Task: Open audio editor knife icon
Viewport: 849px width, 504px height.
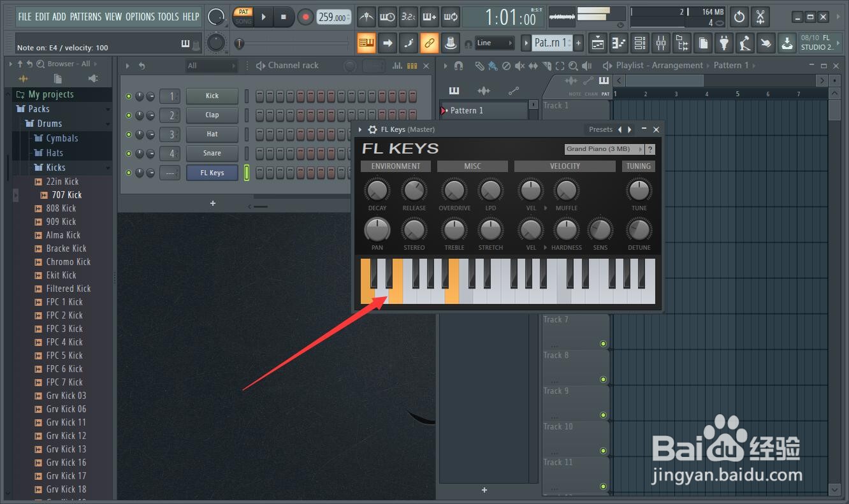Action: tap(760, 17)
